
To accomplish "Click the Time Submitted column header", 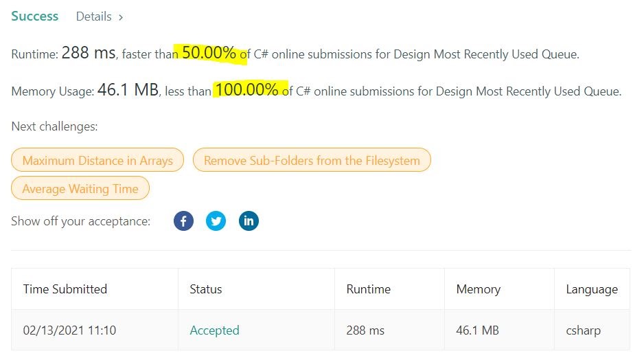I will click(65, 289).
